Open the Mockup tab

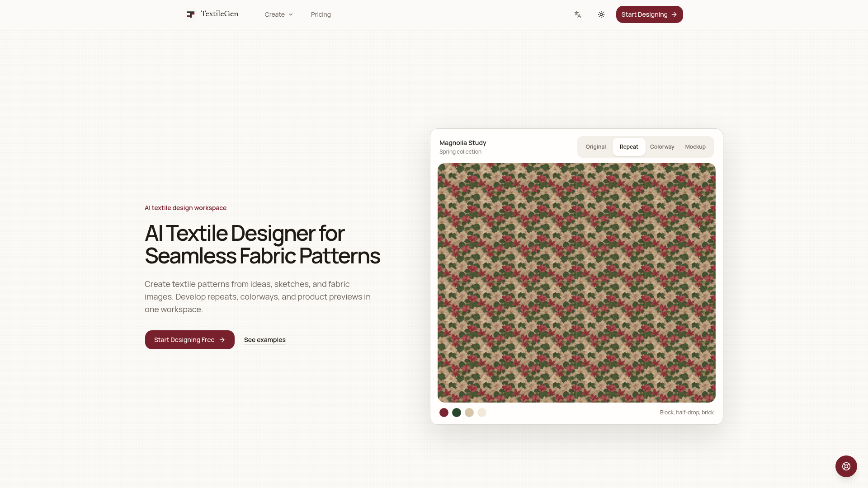(x=695, y=147)
